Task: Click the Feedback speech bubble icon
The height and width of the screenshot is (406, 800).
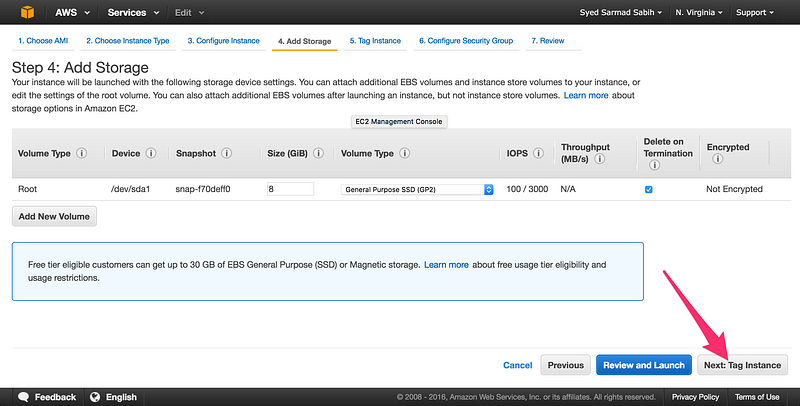Action: (23, 397)
